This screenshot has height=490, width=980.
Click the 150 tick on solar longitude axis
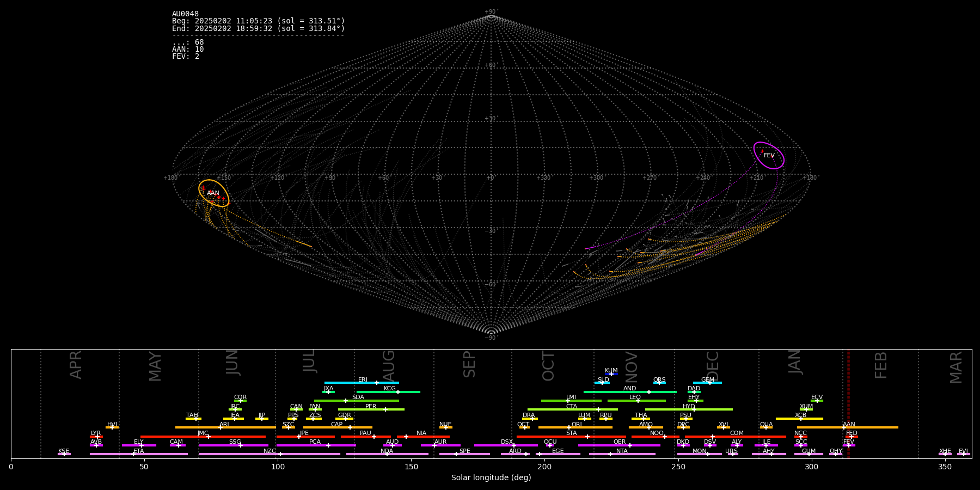(x=411, y=467)
